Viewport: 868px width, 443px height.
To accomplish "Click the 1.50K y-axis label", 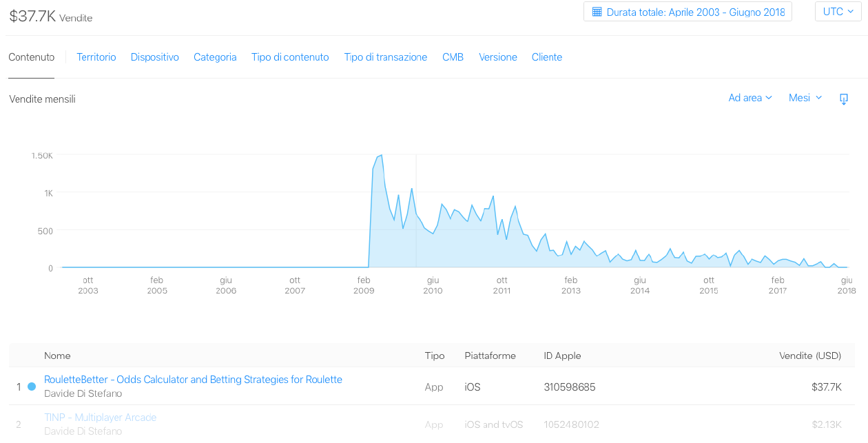I will (x=42, y=156).
